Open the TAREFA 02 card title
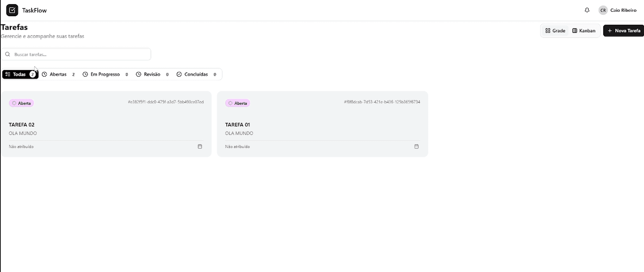 tap(22, 125)
